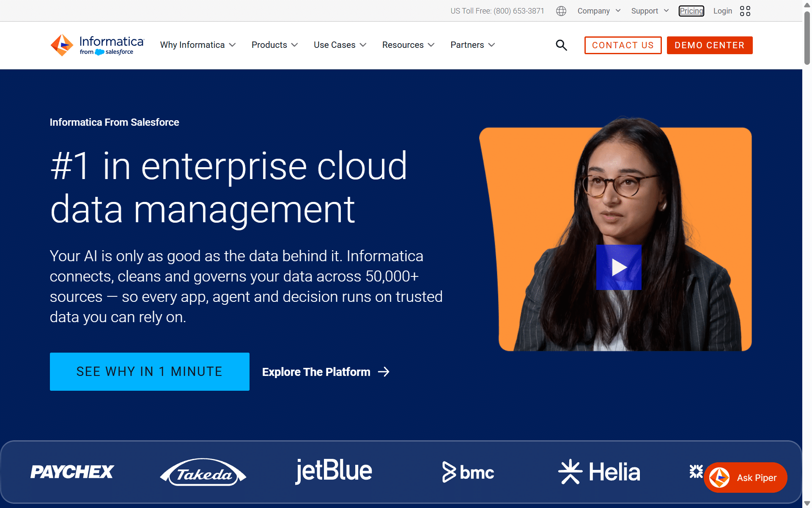Click the Paychex customer logo
The height and width of the screenshot is (508, 812).
tap(72, 472)
